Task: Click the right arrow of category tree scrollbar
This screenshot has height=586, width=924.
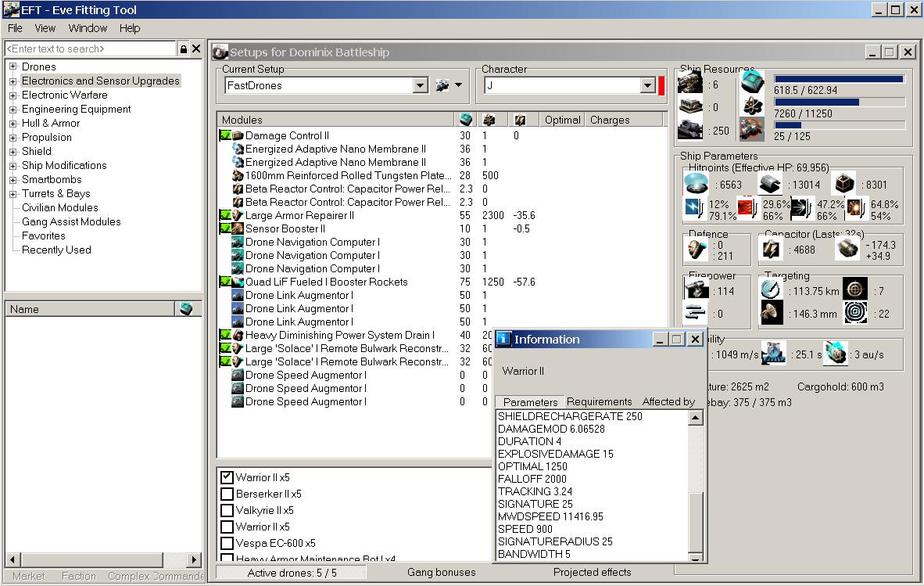Action: pos(193,559)
